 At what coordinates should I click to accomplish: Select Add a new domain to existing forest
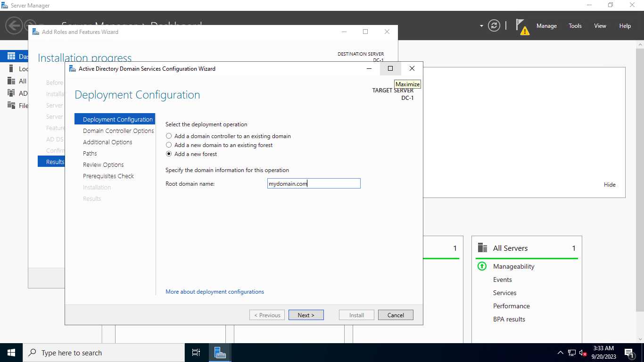click(168, 145)
